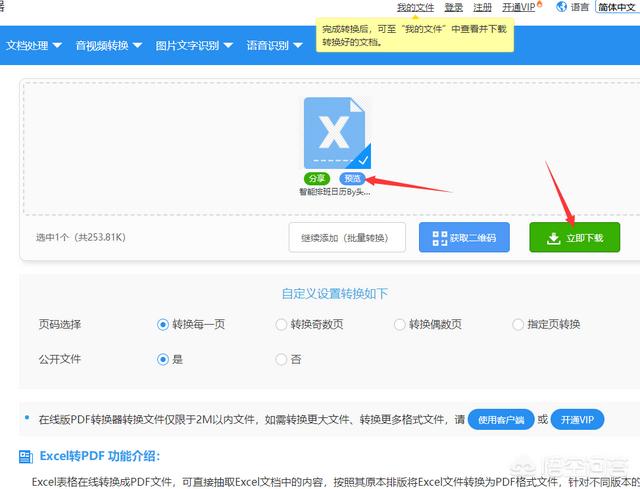Click the QR code icon in 获取二维码
Screen dimensions: 640x489
click(x=440, y=238)
